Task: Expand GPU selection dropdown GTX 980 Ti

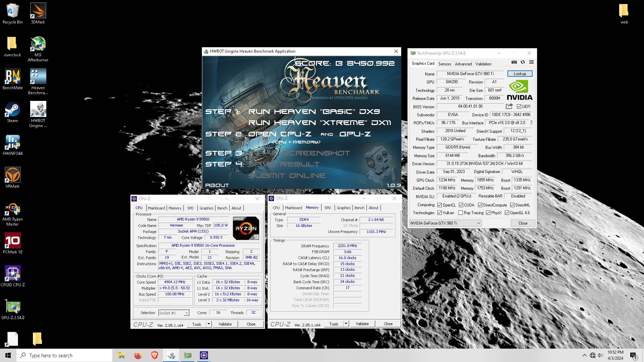Action: point(445,223)
